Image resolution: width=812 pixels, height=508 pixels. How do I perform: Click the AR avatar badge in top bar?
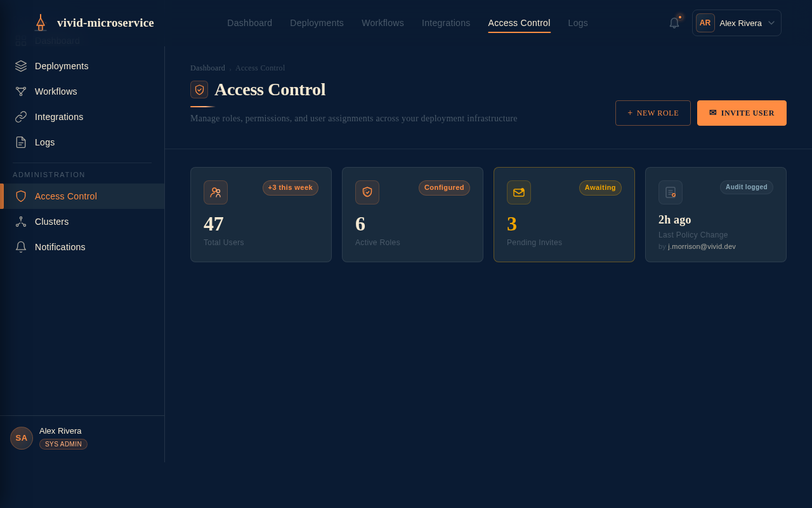pos(705,22)
